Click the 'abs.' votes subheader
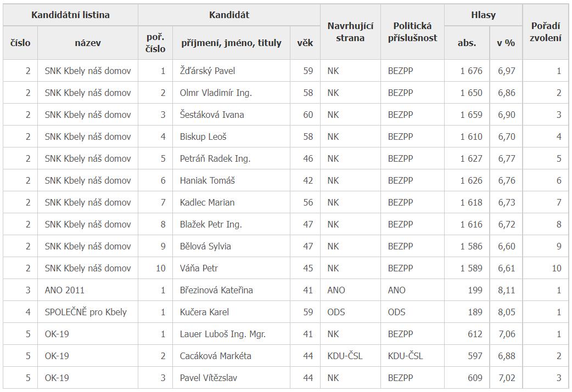 pyautogui.click(x=467, y=43)
